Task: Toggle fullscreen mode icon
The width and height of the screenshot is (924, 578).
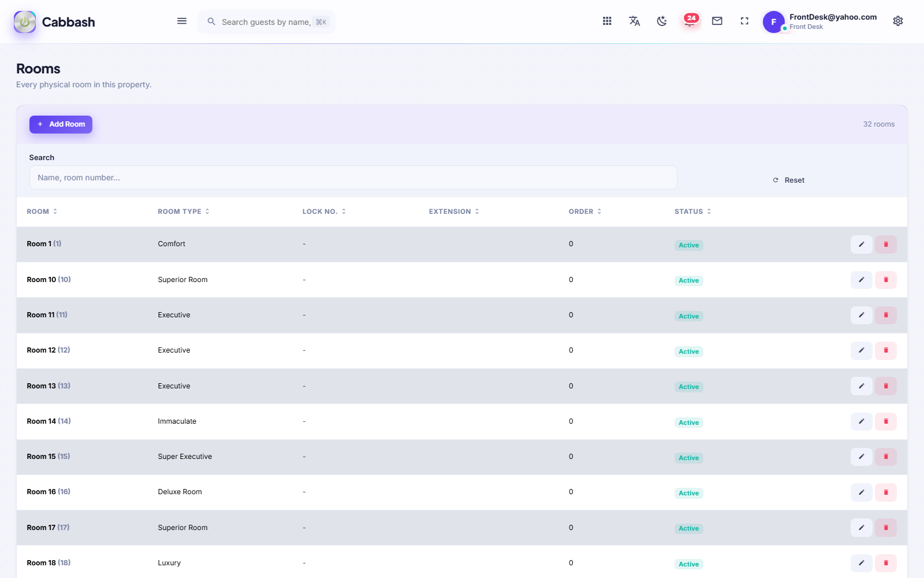Action: [x=744, y=21]
